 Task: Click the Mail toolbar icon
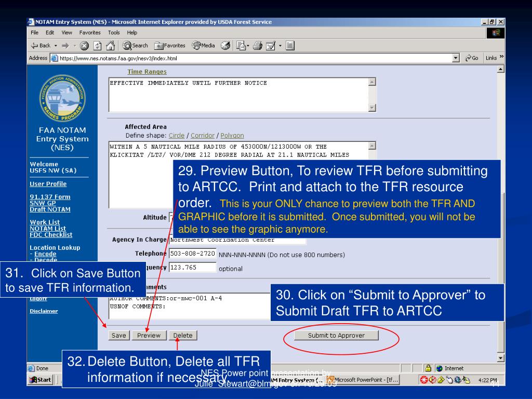[241, 46]
